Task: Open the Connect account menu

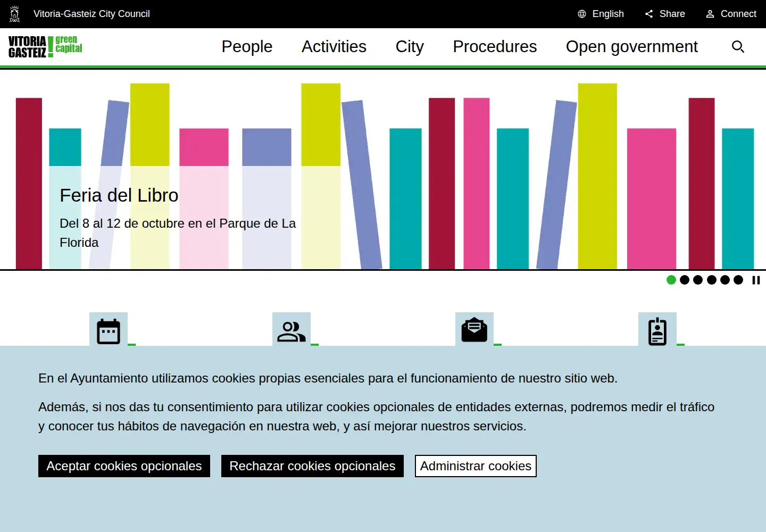Action: pyautogui.click(x=731, y=14)
